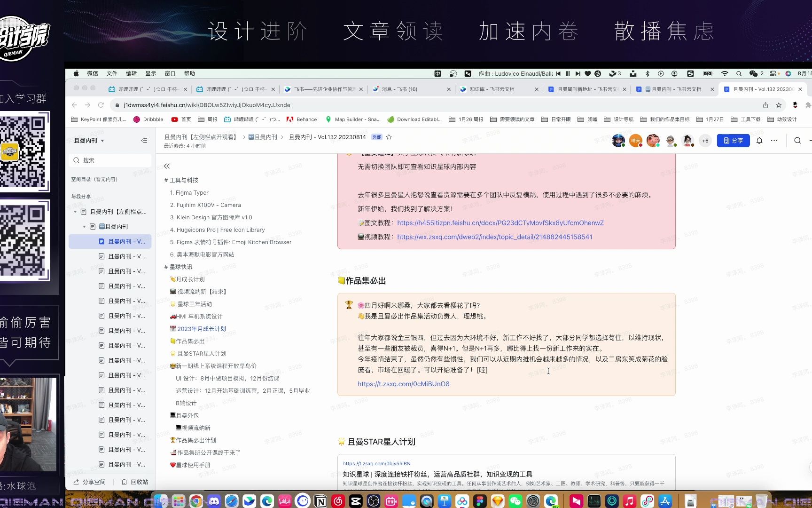Open Discord from the Dock

[214, 501]
